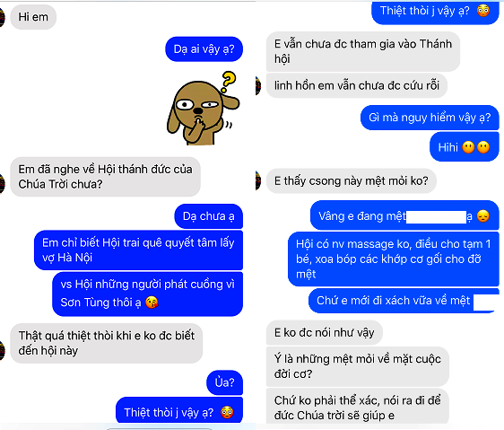Viewport: 504px width, 430px height.
Task: Select the 'Gì mà nguy hiểm vậy ạ?' bubble
Action: point(430,118)
